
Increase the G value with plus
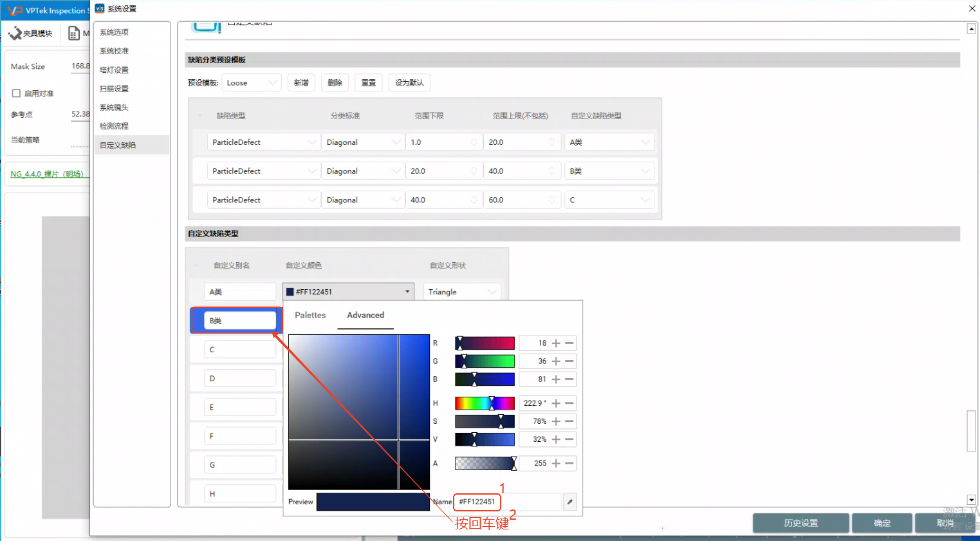(x=556, y=361)
